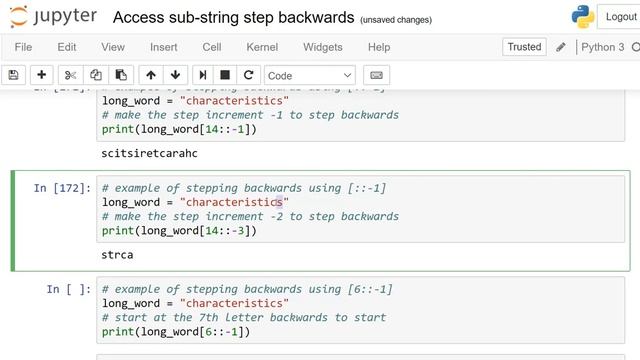Click the output text 'scitsiretcarahc'
Image resolution: width=640 pixels, height=360 pixels.
pyautogui.click(x=149, y=153)
